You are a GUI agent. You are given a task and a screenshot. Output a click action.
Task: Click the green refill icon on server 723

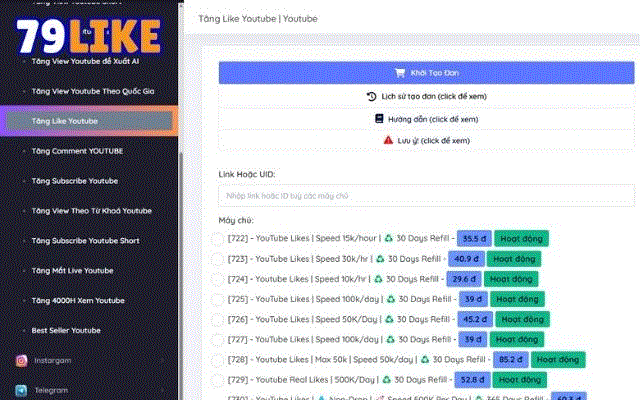point(380,259)
